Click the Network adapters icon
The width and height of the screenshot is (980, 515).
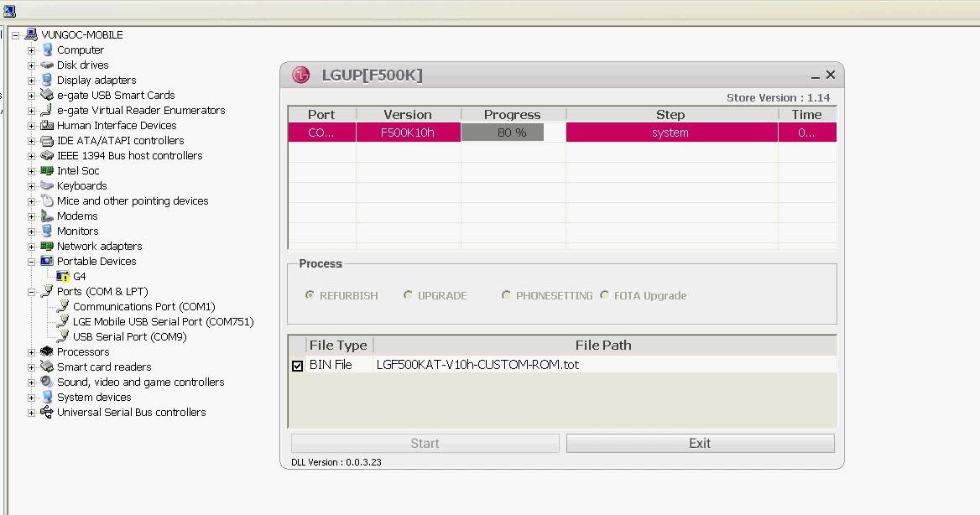click(x=46, y=246)
